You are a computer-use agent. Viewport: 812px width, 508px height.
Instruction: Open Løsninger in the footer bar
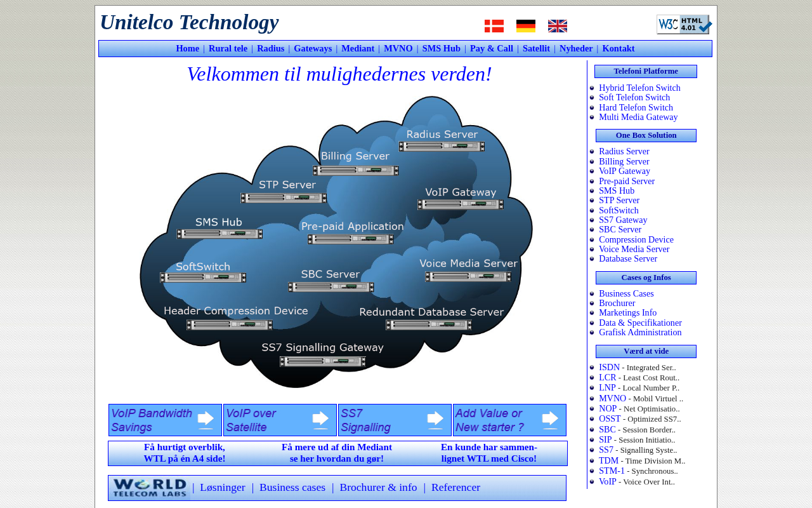pos(223,488)
